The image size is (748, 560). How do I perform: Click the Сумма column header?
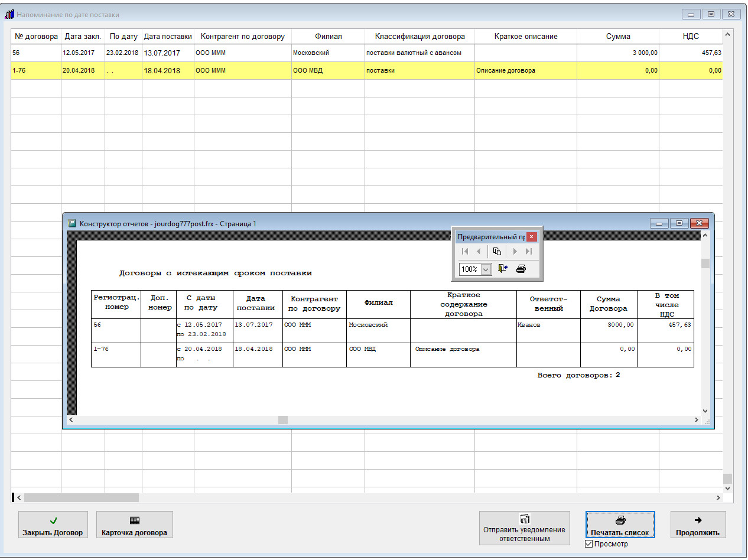point(617,37)
